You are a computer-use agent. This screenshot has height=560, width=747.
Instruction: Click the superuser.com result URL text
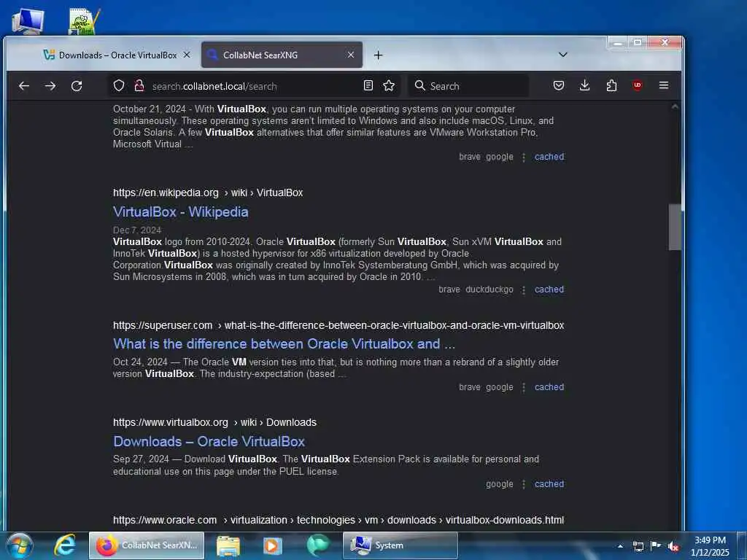pyautogui.click(x=338, y=325)
